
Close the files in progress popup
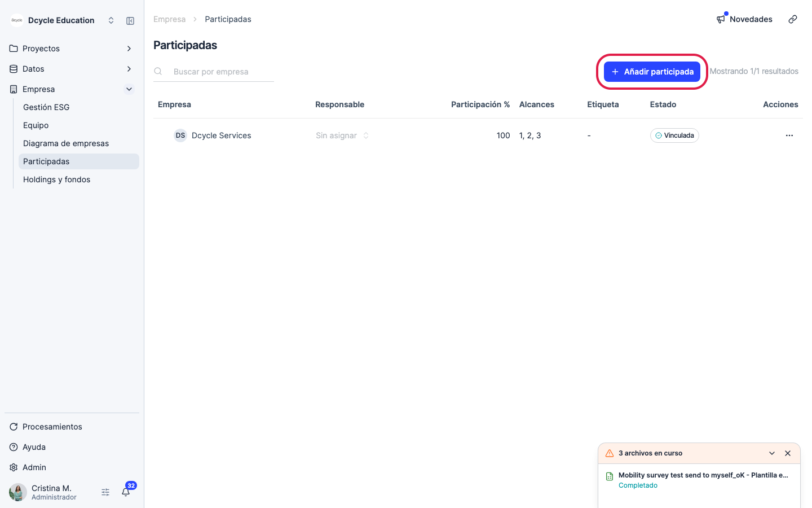(x=788, y=453)
